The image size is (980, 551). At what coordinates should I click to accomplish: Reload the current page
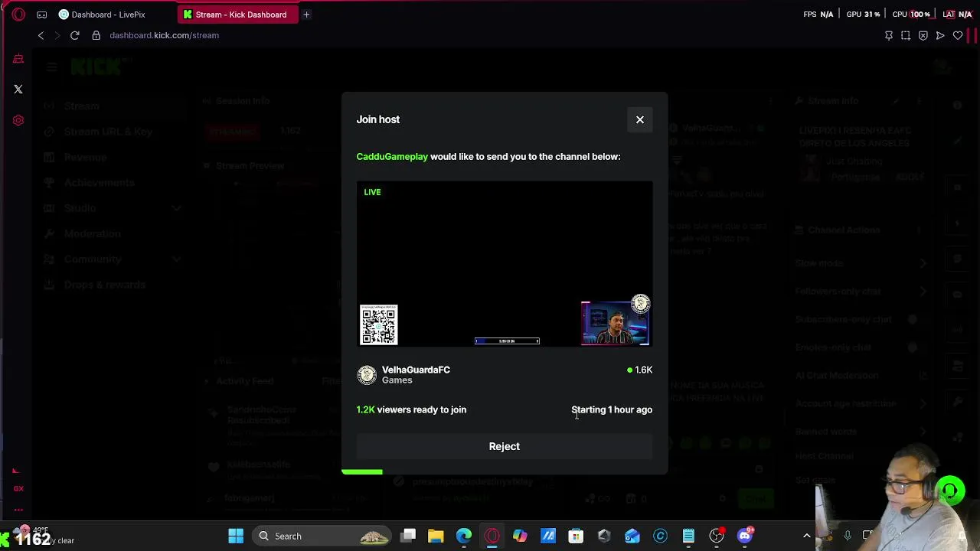(75, 35)
